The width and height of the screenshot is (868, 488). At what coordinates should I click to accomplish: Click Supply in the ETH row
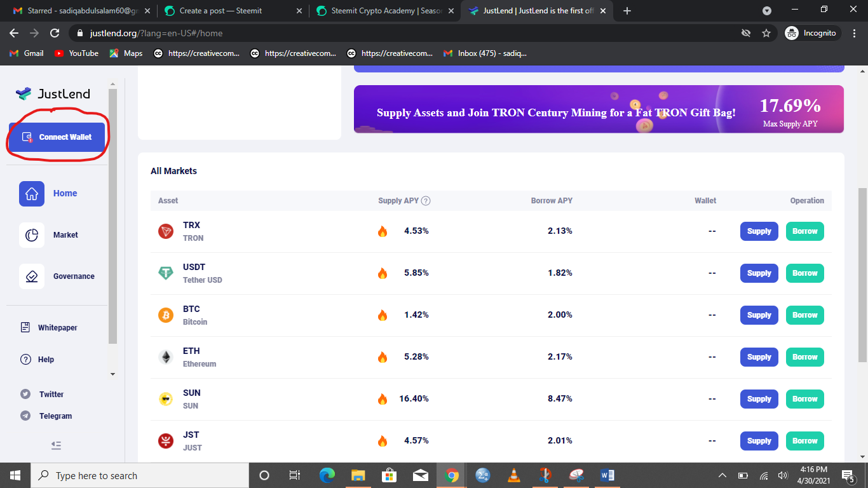coord(759,357)
